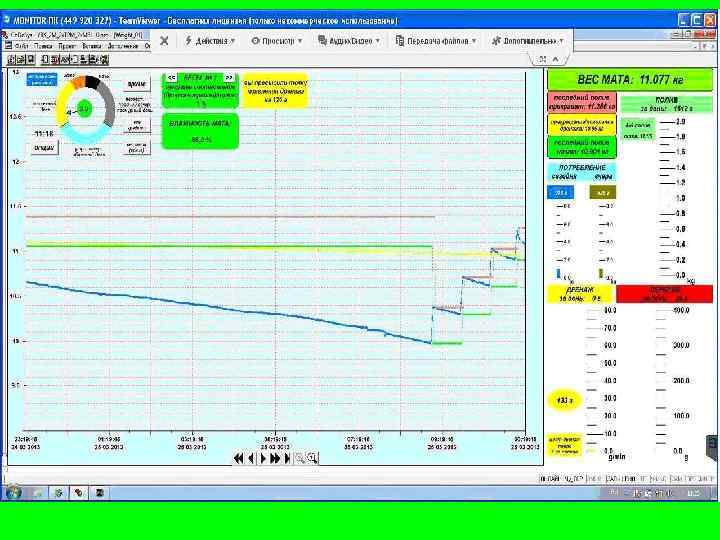Open the Файл menu
The image size is (720, 540).
[x=22, y=46]
